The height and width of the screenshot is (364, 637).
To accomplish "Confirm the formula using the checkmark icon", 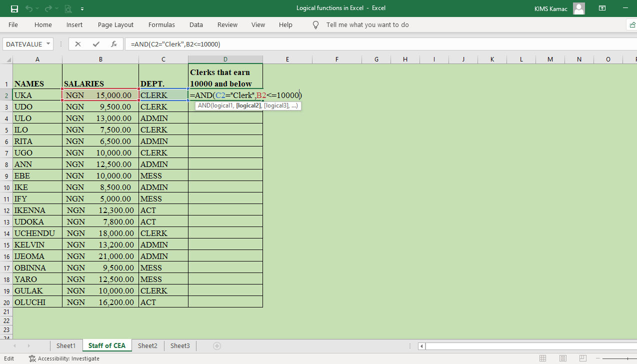I will [x=95, y=44].
